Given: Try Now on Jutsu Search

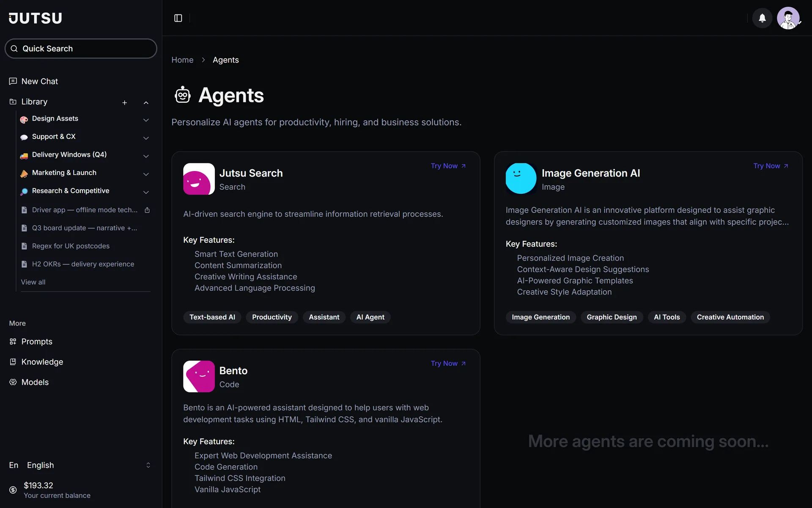Looking at the screenshot, I should point(448,166).
